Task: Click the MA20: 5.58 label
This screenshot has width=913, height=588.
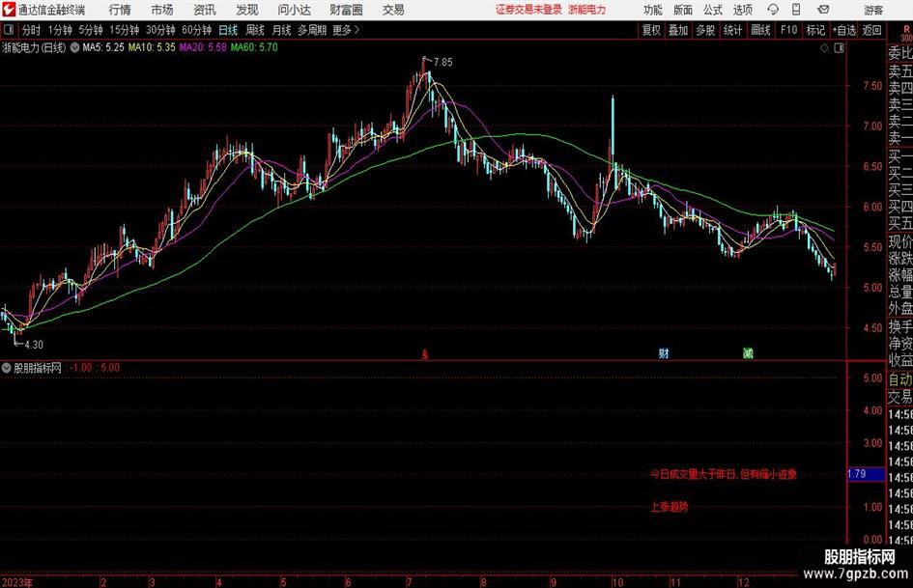Action: [x=203, y=47]
